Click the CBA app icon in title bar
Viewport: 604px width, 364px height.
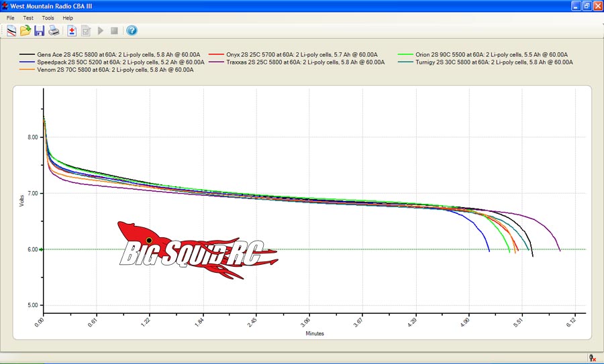click(x=5, y=6)
